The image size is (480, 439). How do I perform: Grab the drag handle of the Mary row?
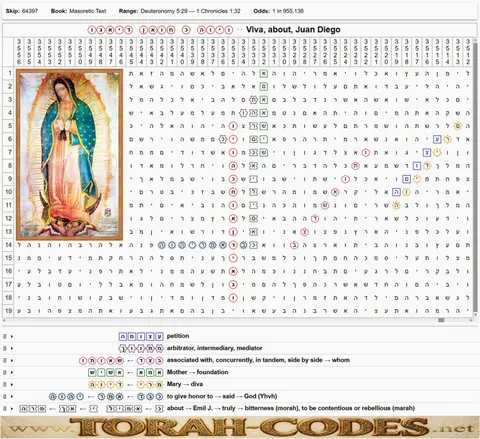pyautogui.click(x=5, y=384)
